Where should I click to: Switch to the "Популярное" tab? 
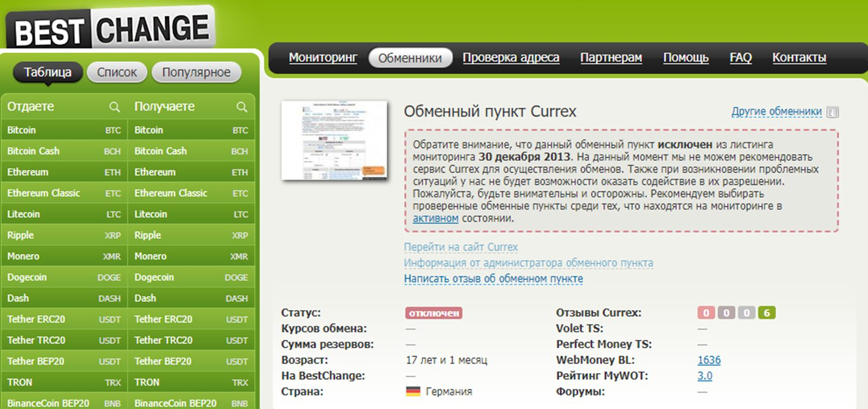click(196, 72)
